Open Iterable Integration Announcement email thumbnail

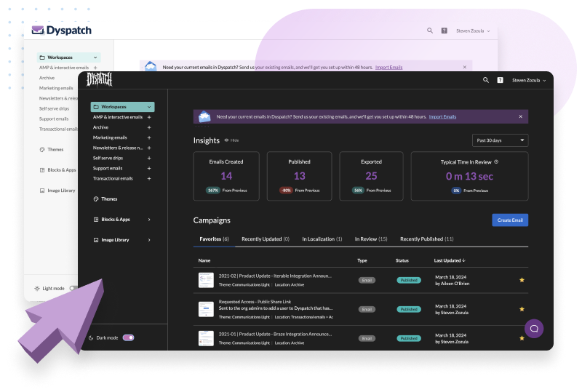206,280
